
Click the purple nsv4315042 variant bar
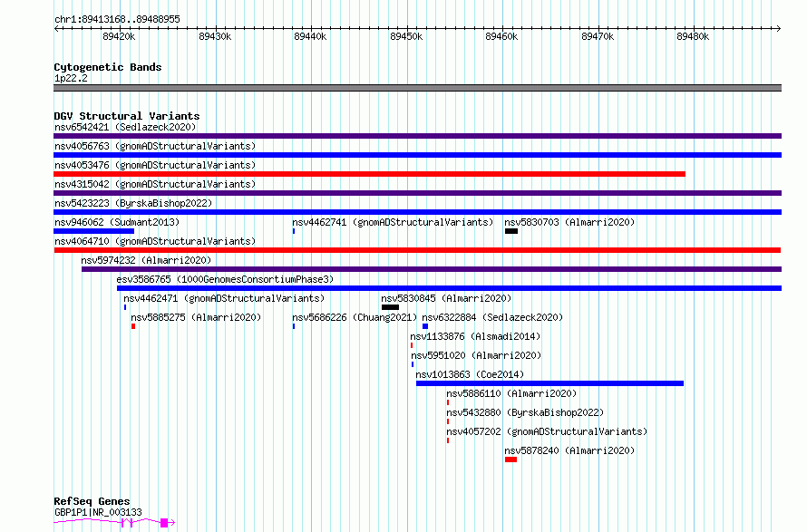[x=417, y=193]
